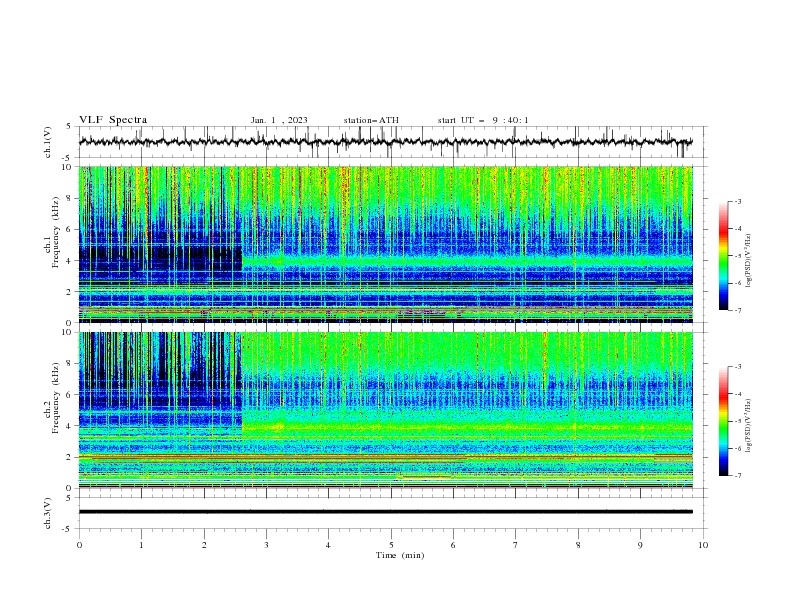The height and width of the screenshot is (612, 792).
Task: Click the ch.1 spectrogram "8" kHz tick label
Action: 70,198
